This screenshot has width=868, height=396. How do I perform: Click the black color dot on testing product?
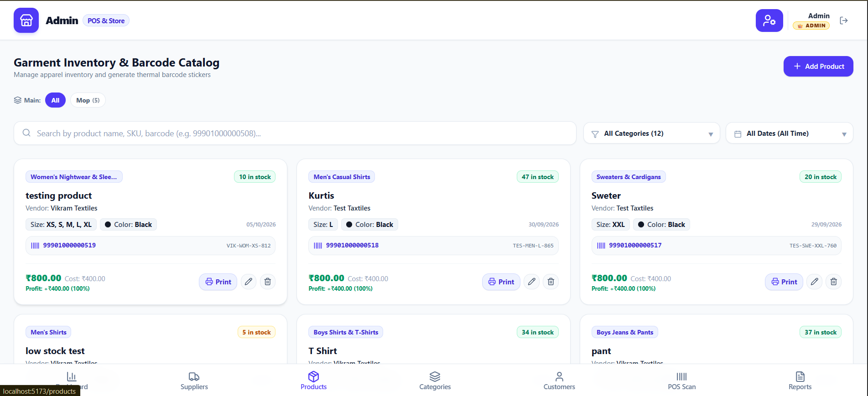click(x=108, y=225)
